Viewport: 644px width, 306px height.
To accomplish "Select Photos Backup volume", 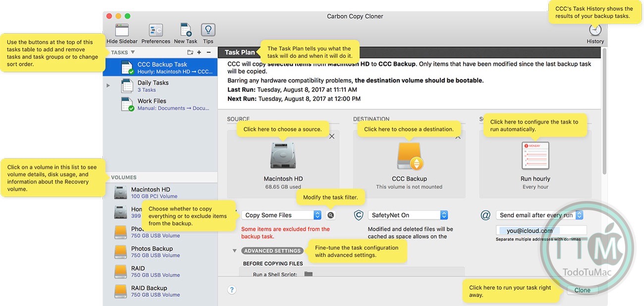I will (160, 252).
